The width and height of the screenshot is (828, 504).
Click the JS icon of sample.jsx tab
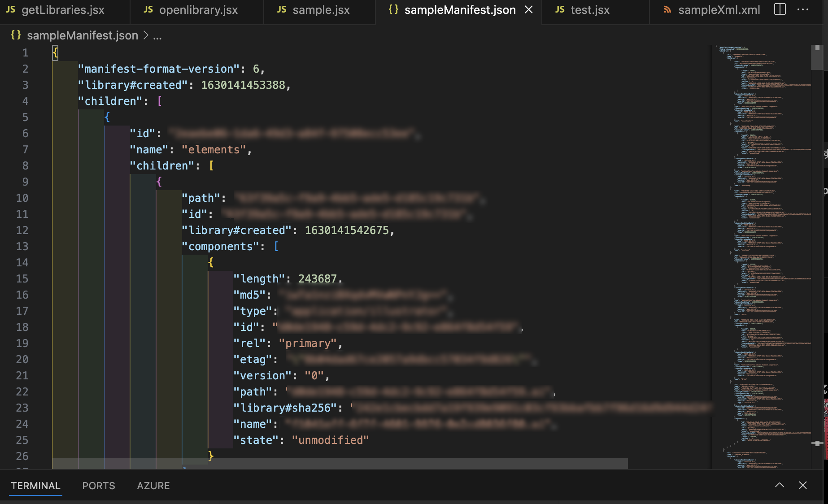(282, 9)
